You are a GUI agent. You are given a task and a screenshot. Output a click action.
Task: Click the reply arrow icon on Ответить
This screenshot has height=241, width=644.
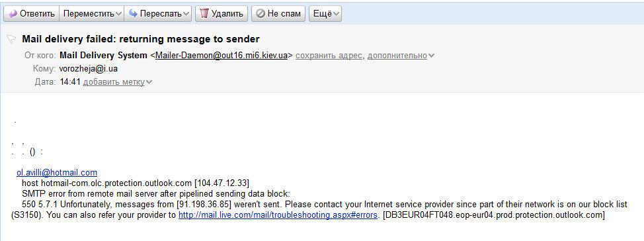[x=13, y=13]
